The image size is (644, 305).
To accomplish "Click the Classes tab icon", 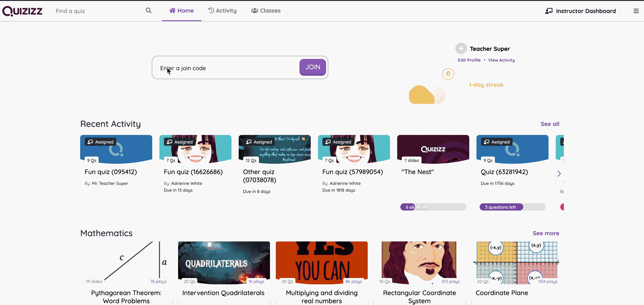I will tap(255, 11).
